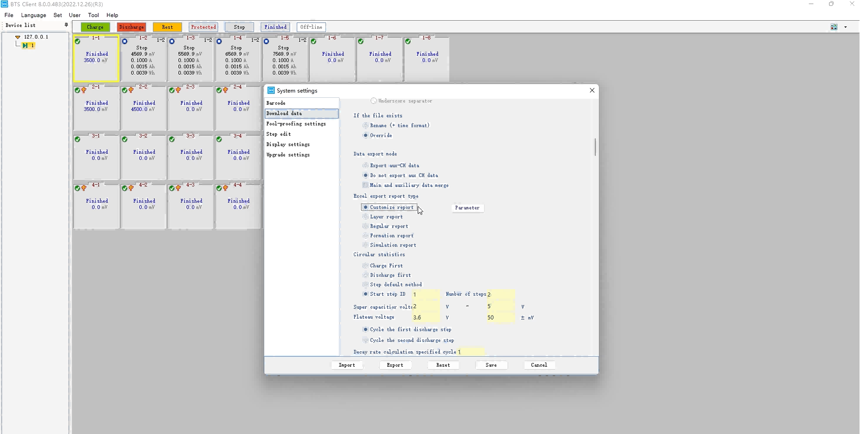Screen dimensions: 868x434
Task: Click the orange thermometer icon on channel 2-2
Action: click(x=131, y=90)
